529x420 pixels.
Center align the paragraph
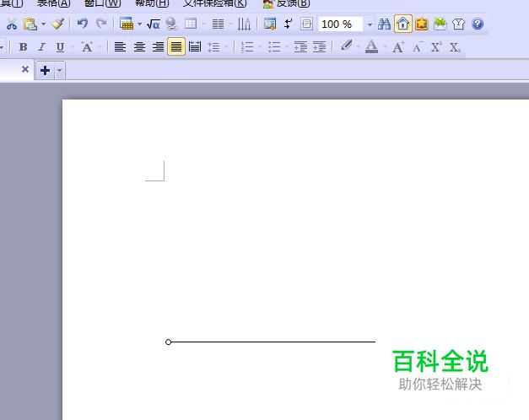(139, 47)
